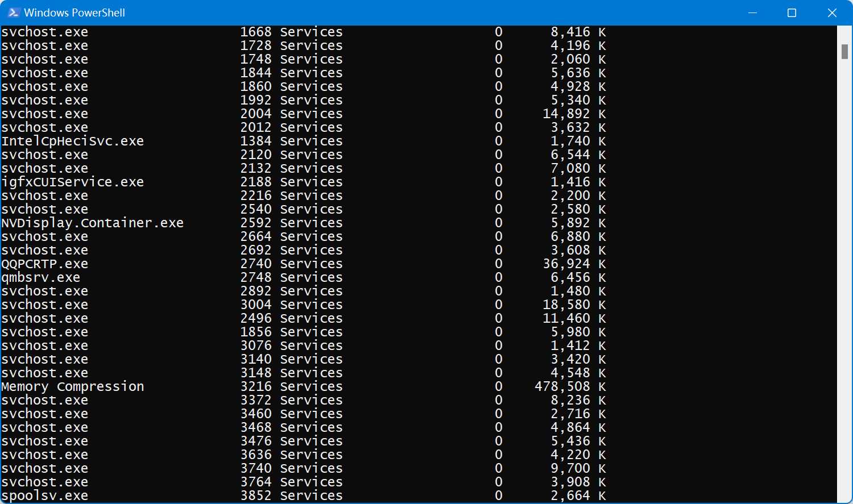
Task: Click the memory value 11,460 K
Action: (x=574, y=318)
